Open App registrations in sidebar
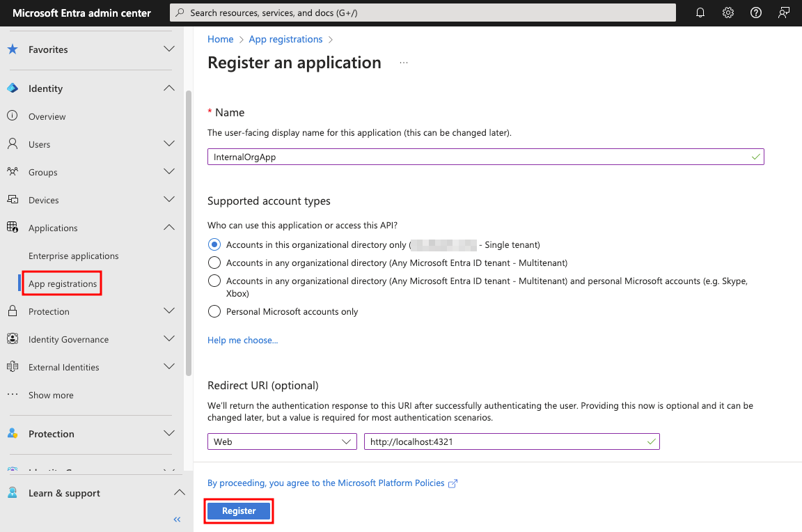The height and width of the screenshot is (532, 802). coord(63,283)
